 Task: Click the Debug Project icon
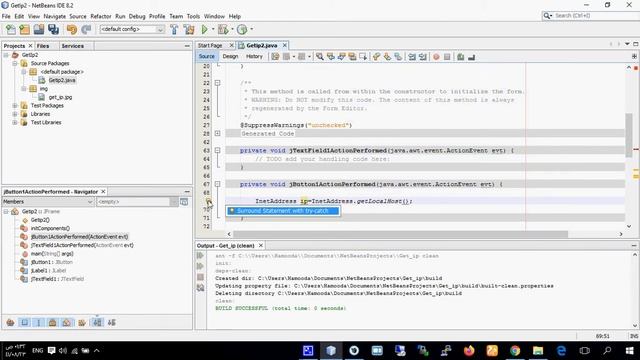(223, 29)
